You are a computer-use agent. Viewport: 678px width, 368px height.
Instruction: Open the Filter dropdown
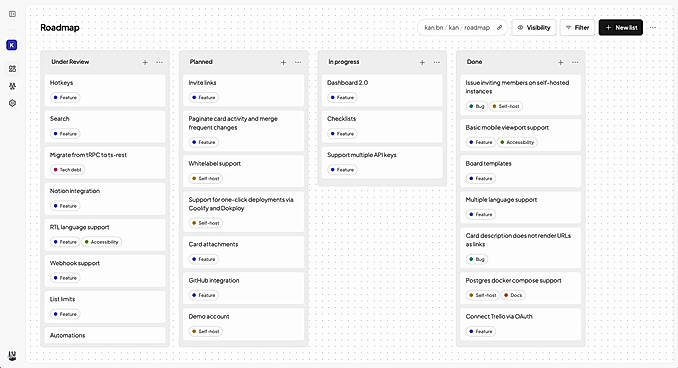(578, 28)
